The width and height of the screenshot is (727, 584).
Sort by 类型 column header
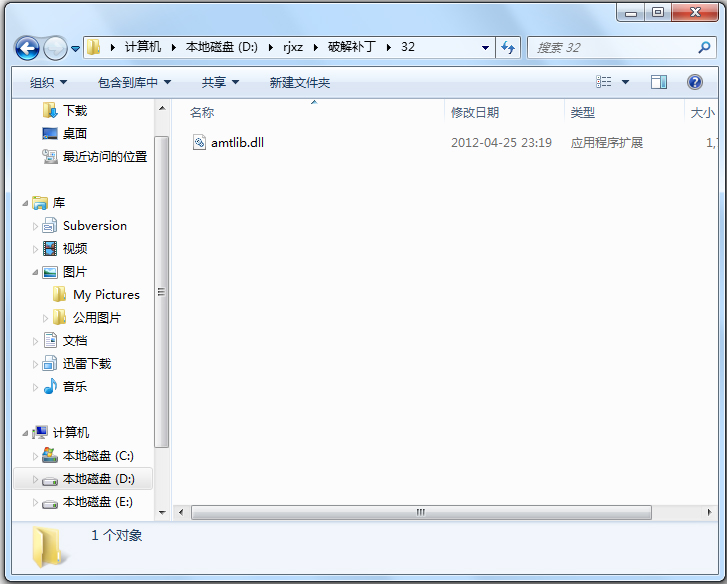(x=583, y=112)
